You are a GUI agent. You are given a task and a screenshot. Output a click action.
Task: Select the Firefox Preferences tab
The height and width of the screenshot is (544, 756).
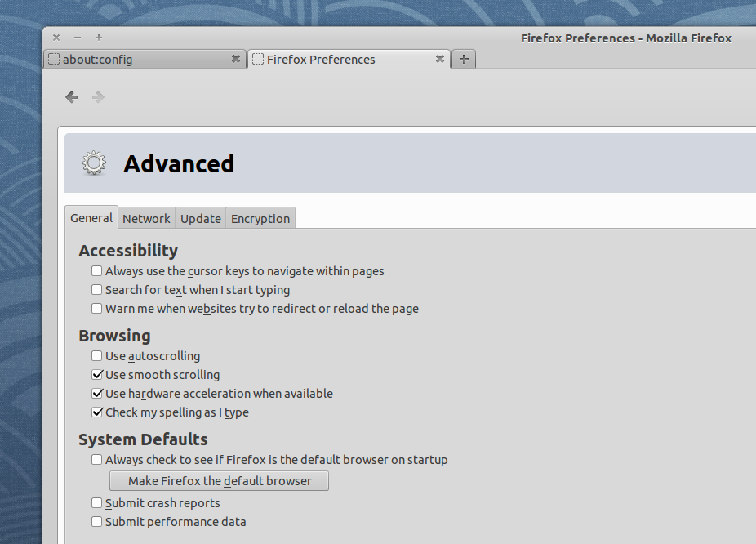349,59
